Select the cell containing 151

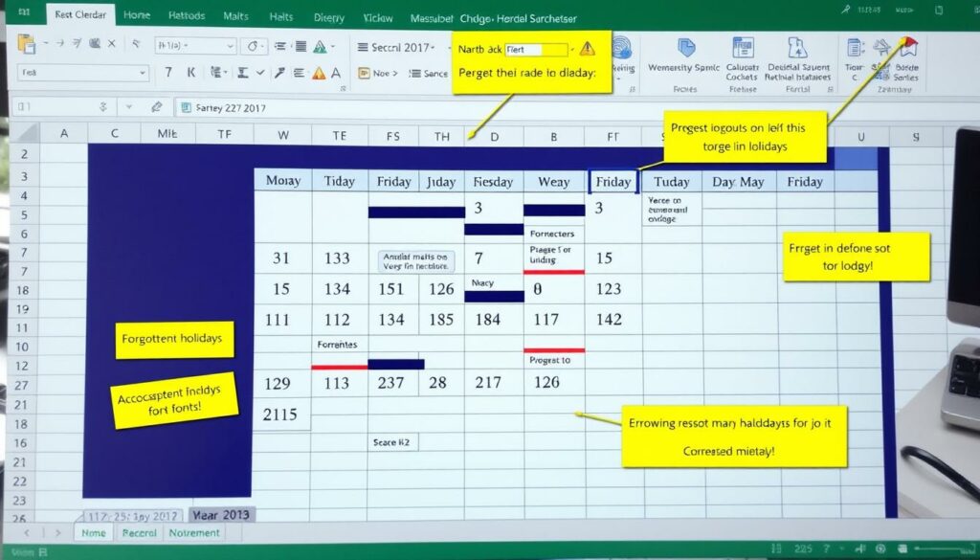[x=391, y=289]
